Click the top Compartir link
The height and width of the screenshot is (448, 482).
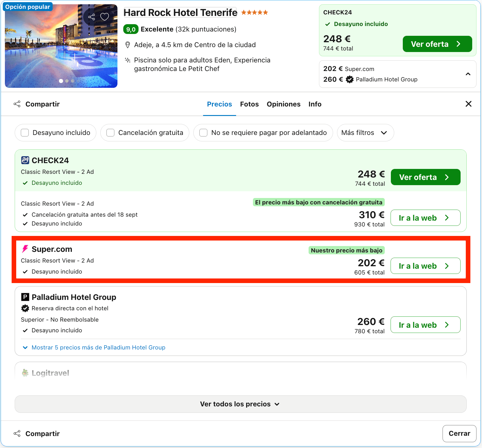43,104
